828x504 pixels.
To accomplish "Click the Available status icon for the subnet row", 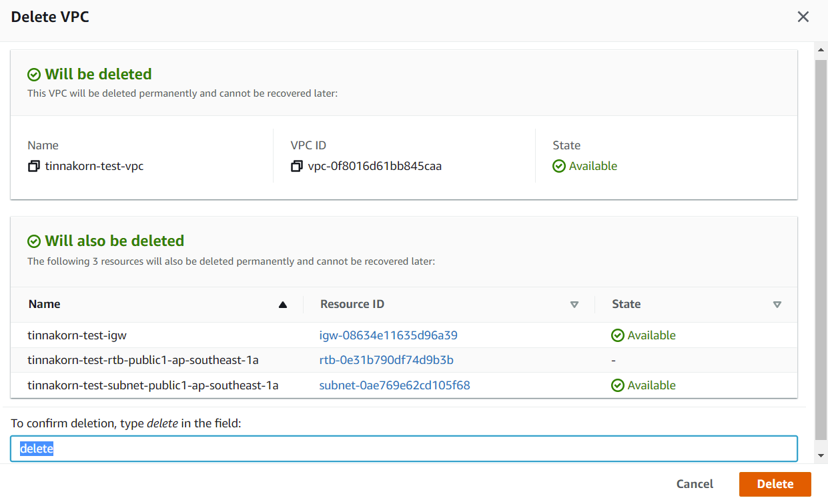I will pos(618,385).
